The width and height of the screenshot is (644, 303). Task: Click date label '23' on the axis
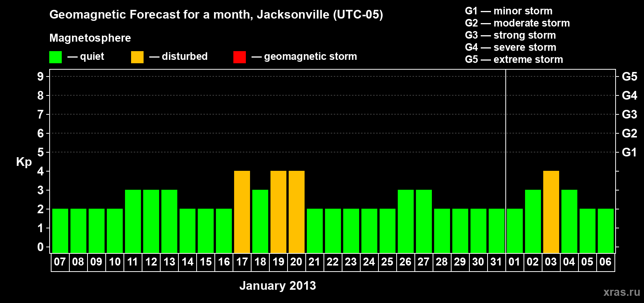coord(351,262)
